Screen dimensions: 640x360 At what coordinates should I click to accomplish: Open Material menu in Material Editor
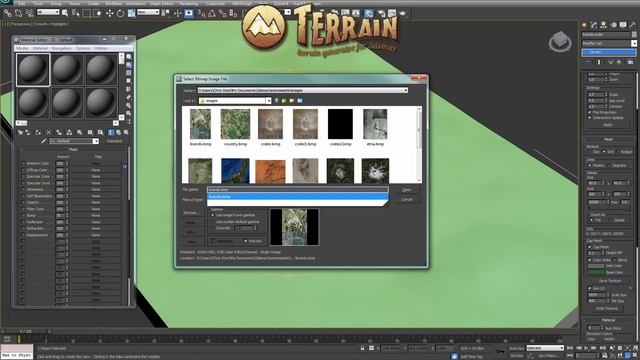40,48
